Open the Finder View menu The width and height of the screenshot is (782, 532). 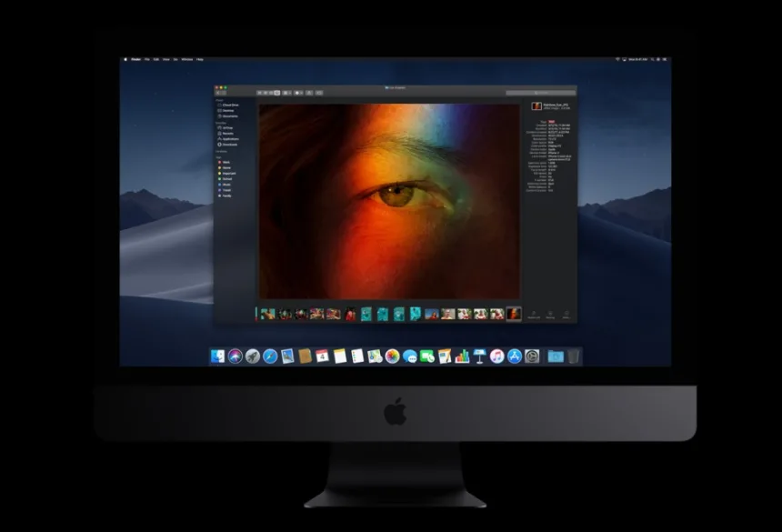(165, 59)
